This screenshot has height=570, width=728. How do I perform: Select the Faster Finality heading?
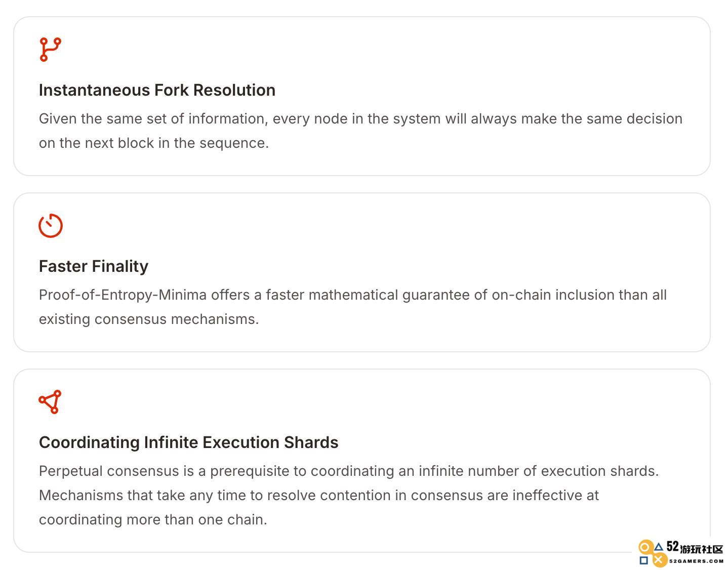click(x=94, y=266)
